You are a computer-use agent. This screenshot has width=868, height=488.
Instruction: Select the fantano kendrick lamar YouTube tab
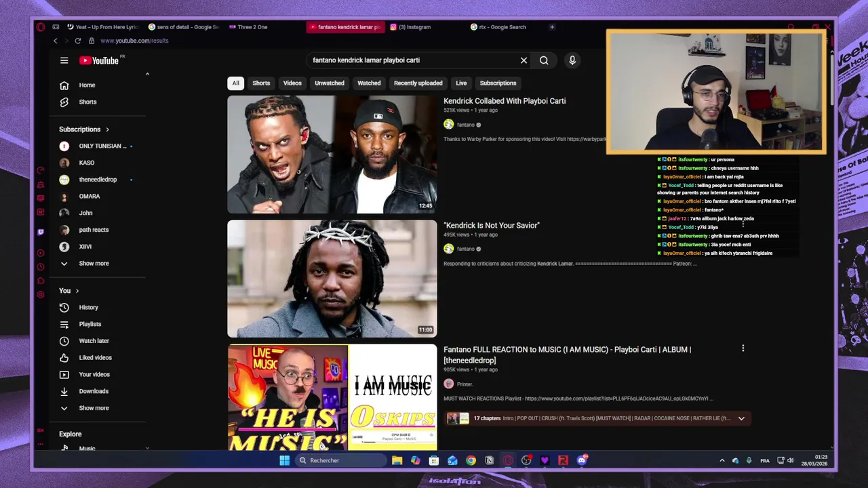click(345, 27)
